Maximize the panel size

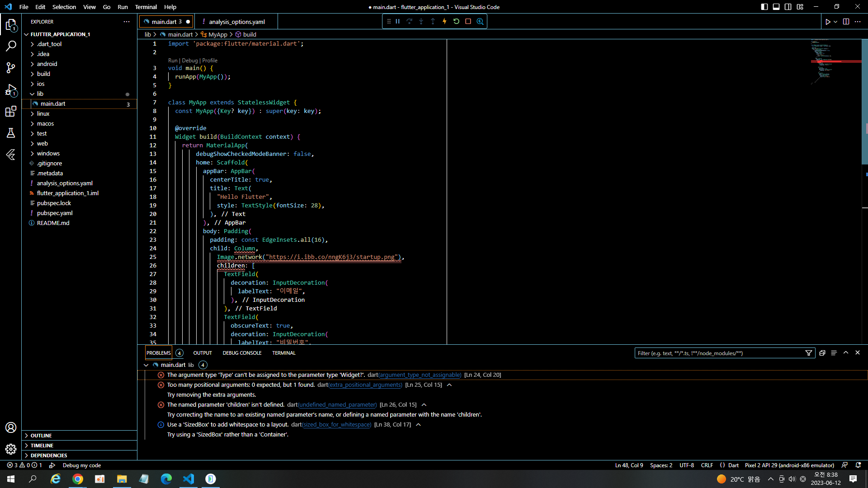pyautogui.click(x=846, y=353)
